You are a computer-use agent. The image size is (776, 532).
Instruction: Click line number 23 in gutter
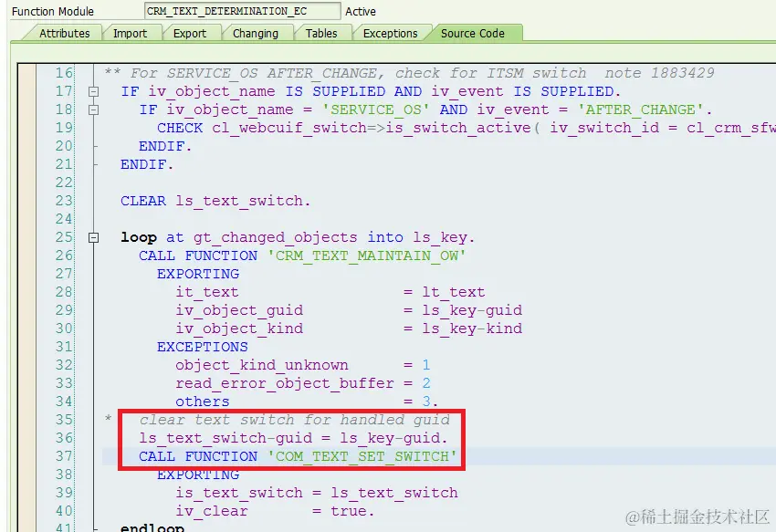point(64,201)
